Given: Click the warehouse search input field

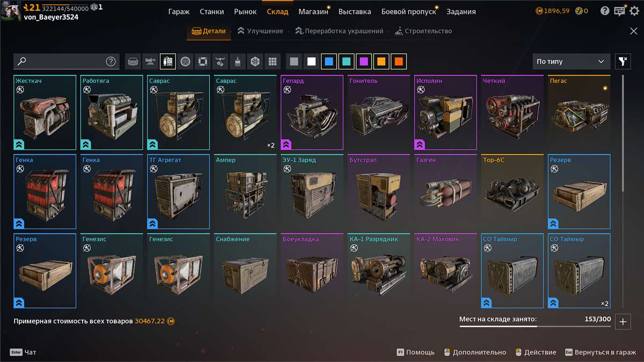Looking at the screenshot, I should pos(64,61).
